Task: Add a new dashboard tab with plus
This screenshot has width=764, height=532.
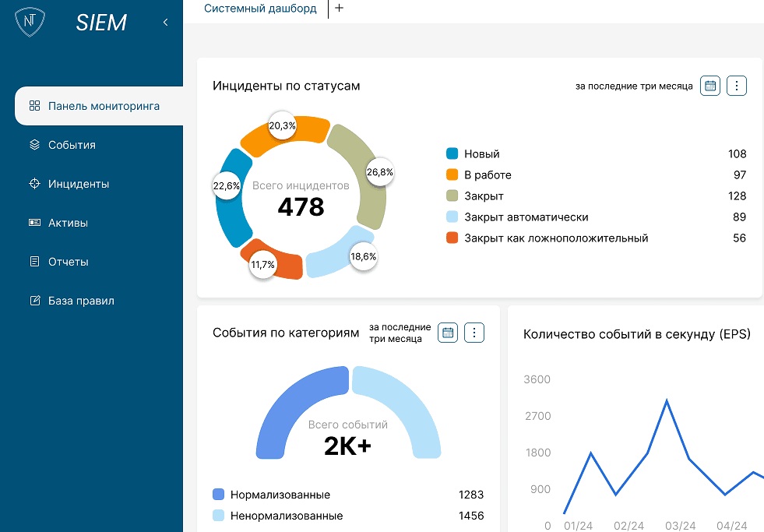Action: tap(339, 9)
